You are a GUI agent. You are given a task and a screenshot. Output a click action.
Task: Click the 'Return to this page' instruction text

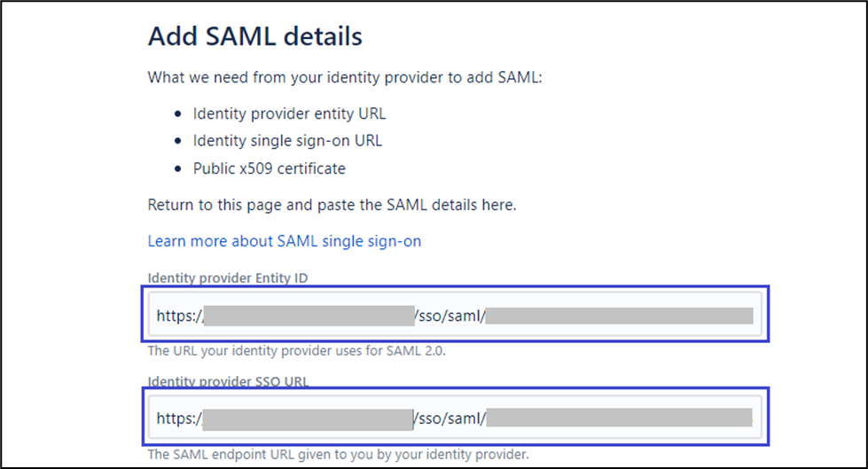click(x=332, y=206)
